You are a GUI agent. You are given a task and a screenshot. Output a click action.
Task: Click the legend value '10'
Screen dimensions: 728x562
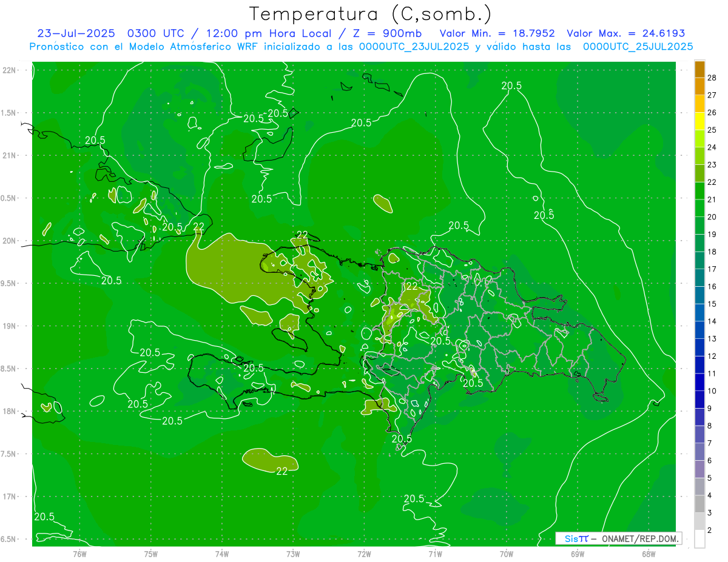[x=712, y=391]
